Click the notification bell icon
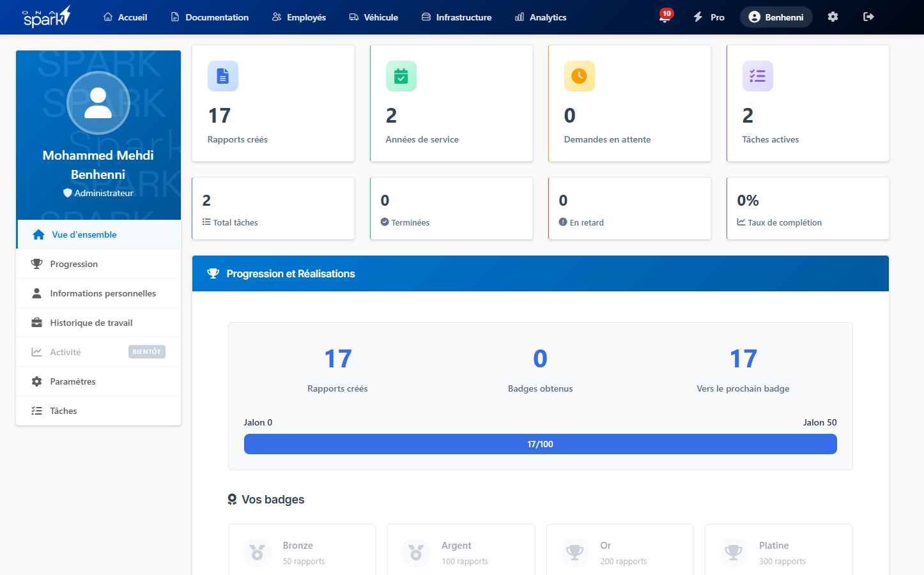Screen dimensions: 924x575 tap(665, 17)
